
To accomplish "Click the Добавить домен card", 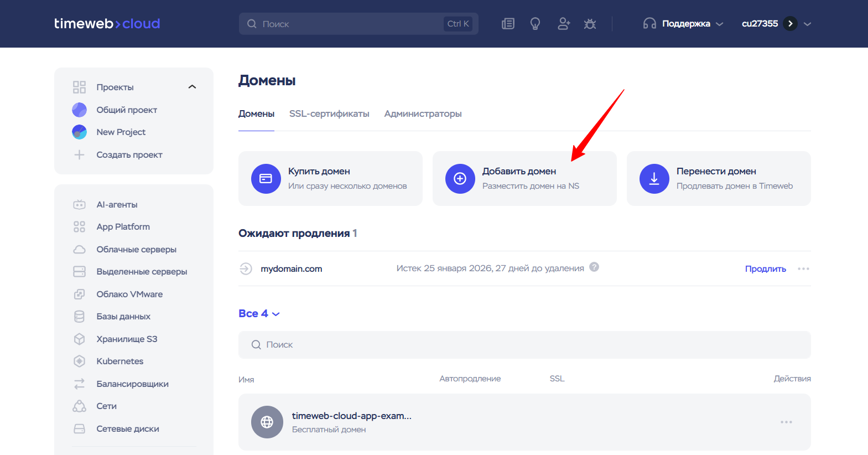I will pyautogui.click(x=524, y=178).
